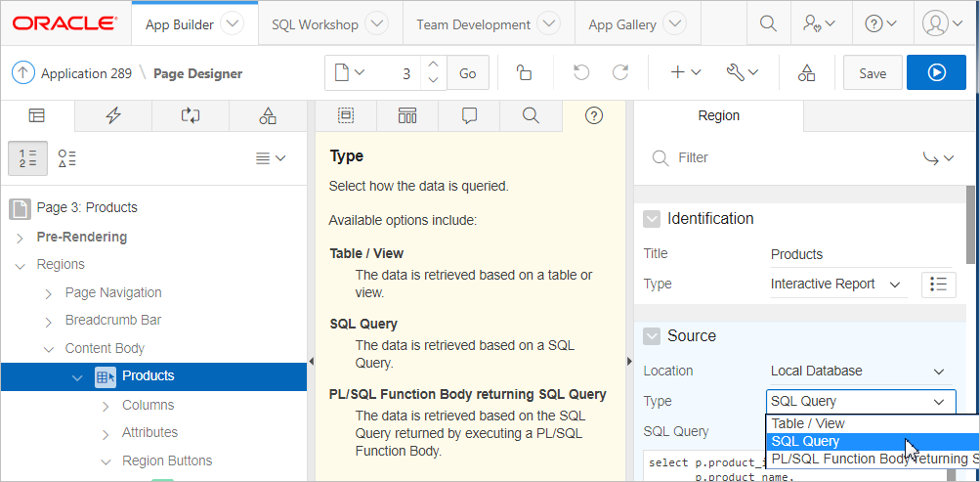Click the Undo arrow icon

tap(581, 73)
